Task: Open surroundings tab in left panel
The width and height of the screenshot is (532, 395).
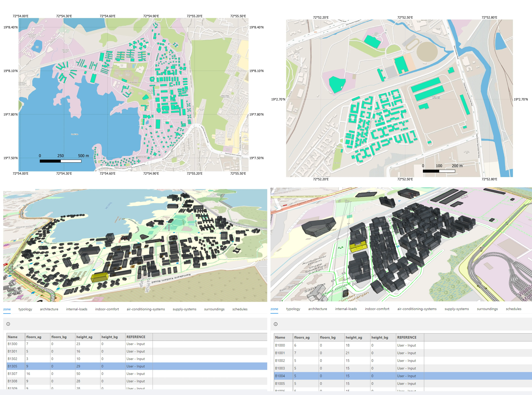Action: click(x=214, y=309)
